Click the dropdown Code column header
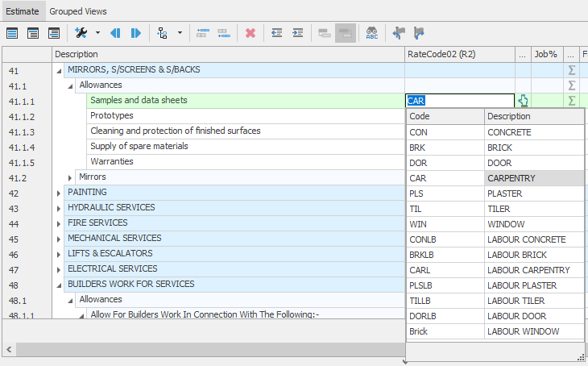Screen dimensions: 588x366 click(445, 116)
